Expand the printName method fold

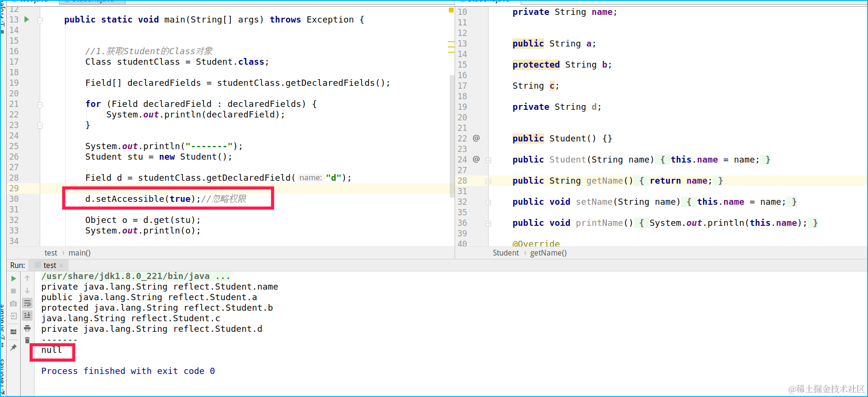[x=489, y=223]
